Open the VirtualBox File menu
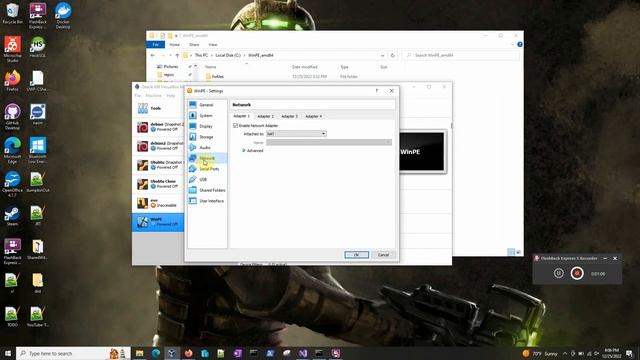Screen dimensions: 640x360 point(138,96)
